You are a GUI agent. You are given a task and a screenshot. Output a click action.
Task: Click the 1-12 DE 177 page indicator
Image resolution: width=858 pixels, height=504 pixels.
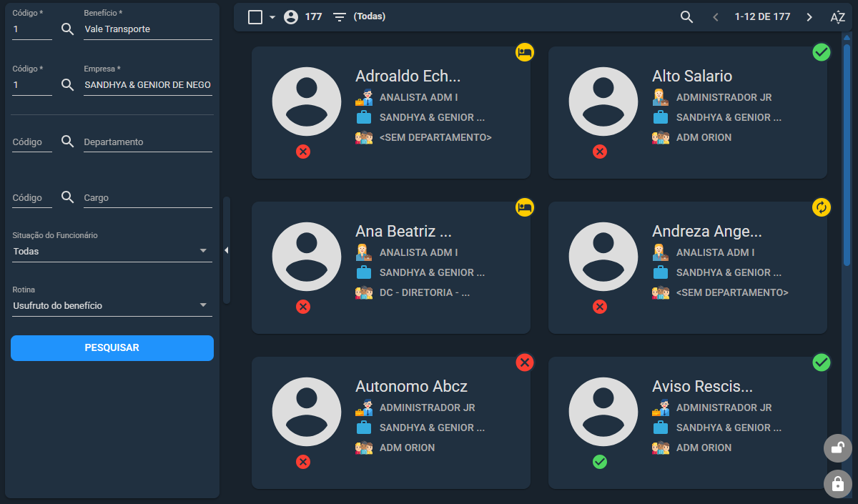pos(762,16)
